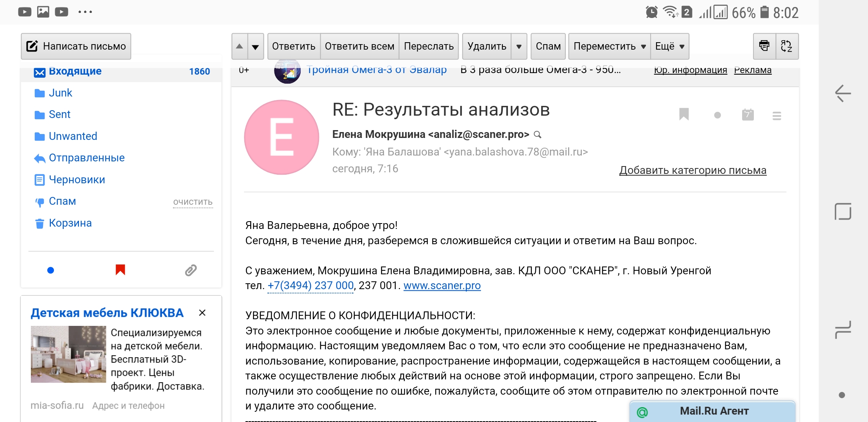
Task: Print the email using printer icon
Action: (x=764, y=46)
